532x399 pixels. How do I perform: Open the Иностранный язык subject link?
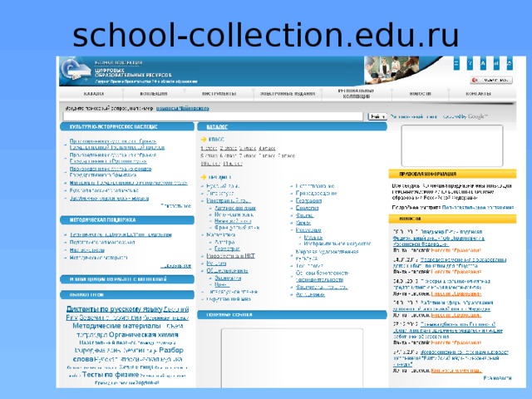point(229,200)
